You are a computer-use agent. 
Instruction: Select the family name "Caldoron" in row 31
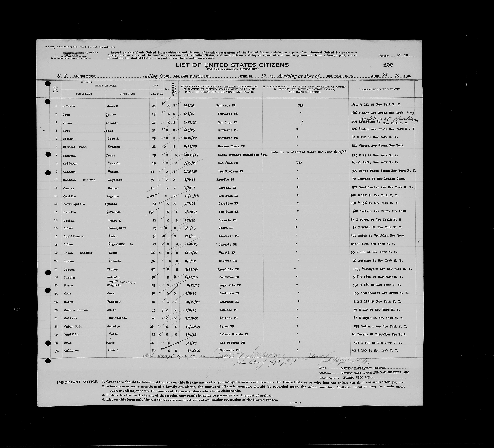point(71,350)
